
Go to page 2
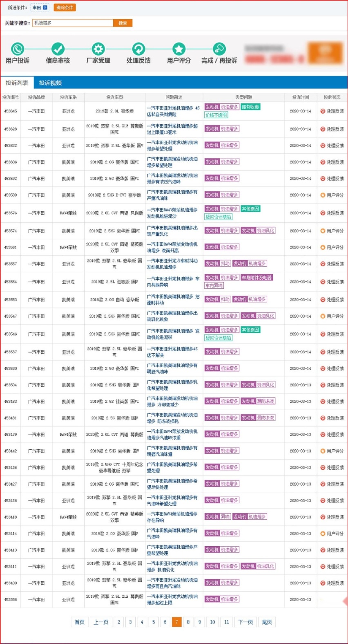(x=119, y=622)
